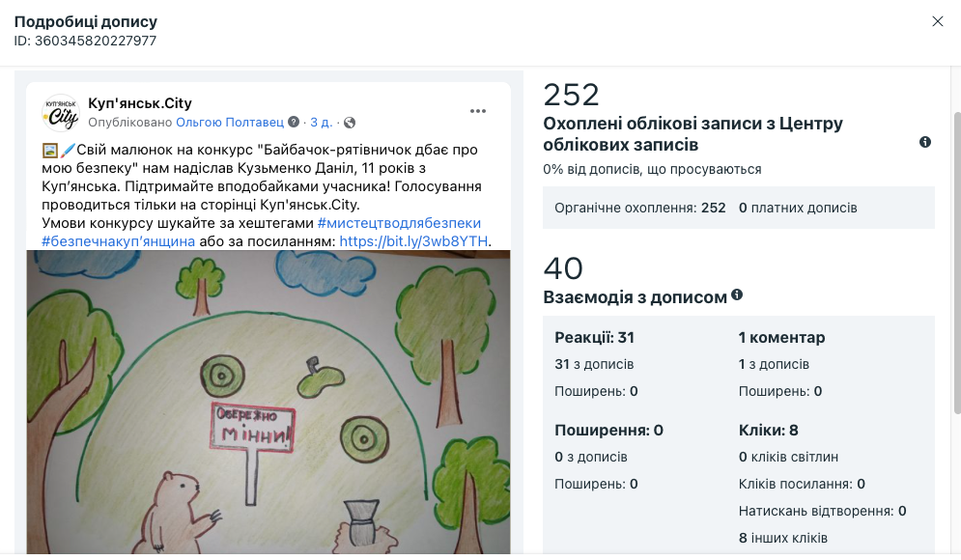Click info icon next to reached accounts heading

[925, 142]
